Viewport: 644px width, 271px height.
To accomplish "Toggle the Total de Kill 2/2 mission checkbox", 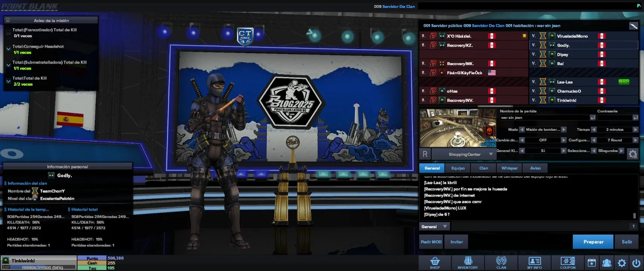I will pyautogui.click(x=8, y=81).
